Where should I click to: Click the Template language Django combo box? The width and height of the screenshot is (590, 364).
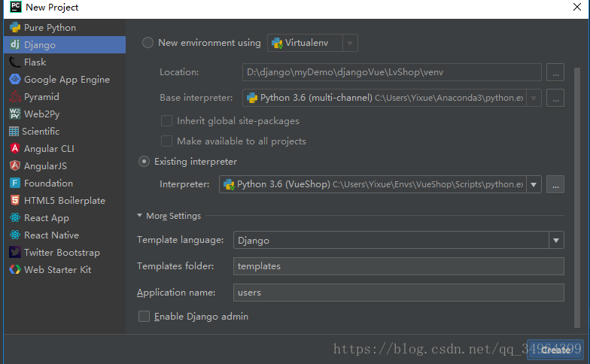399,240
